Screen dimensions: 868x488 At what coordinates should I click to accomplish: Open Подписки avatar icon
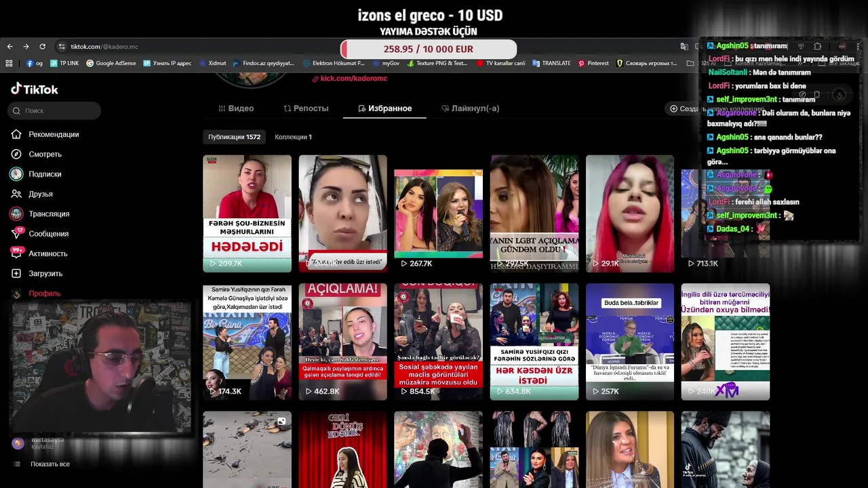pyautogui.click(x=16, y=174)
